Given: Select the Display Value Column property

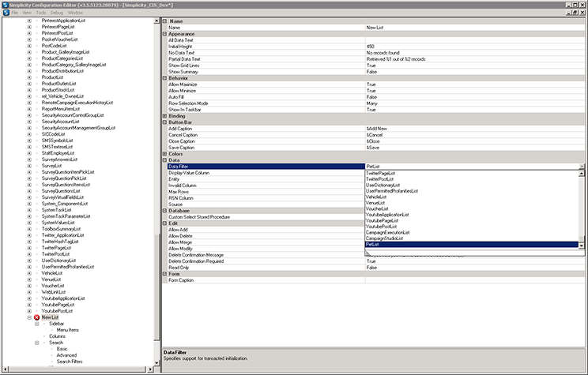Looking at the screenshot, I should coord(266,173).
